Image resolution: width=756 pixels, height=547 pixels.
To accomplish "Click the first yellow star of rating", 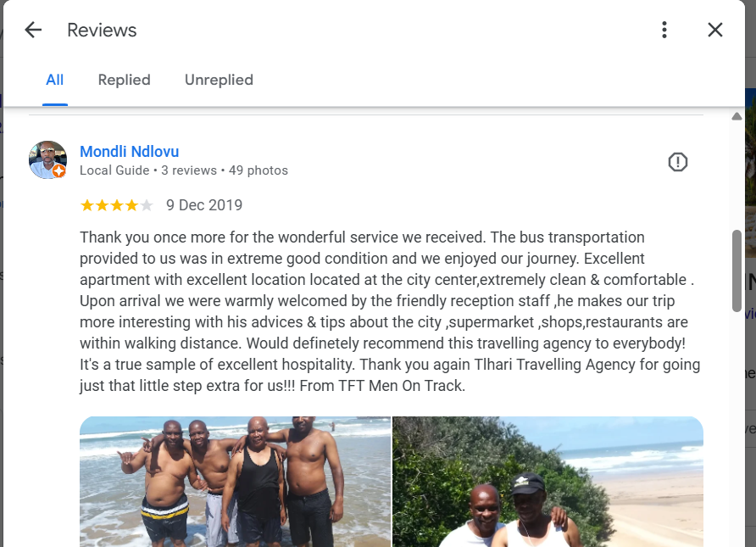I will 87,205.
